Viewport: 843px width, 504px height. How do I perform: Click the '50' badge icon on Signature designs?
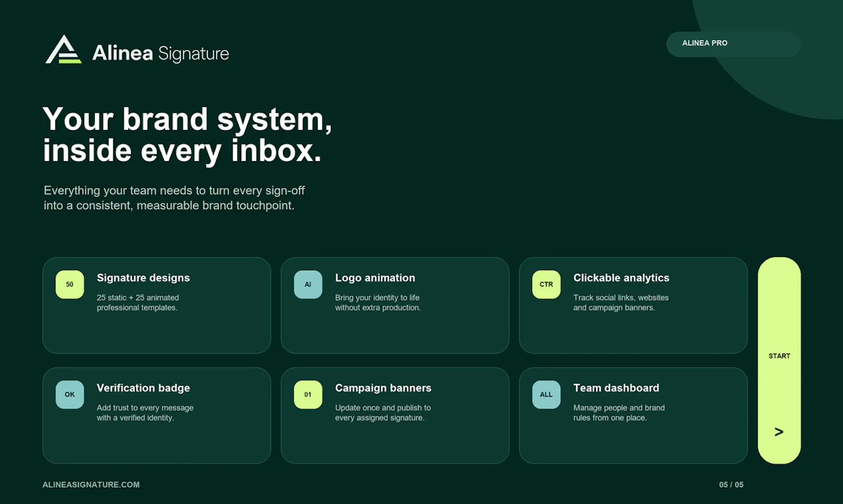pyautogui.click(x=70, y=284)
